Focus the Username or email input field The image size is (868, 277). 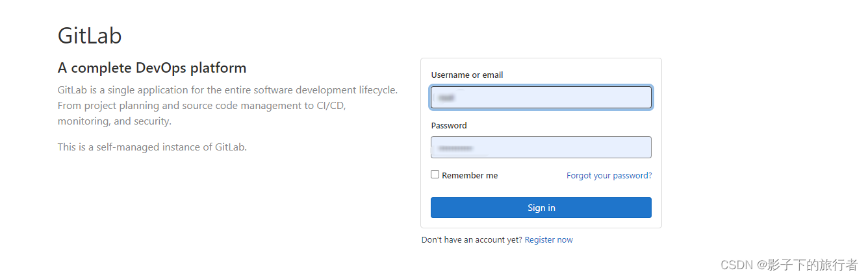point(541,97)
